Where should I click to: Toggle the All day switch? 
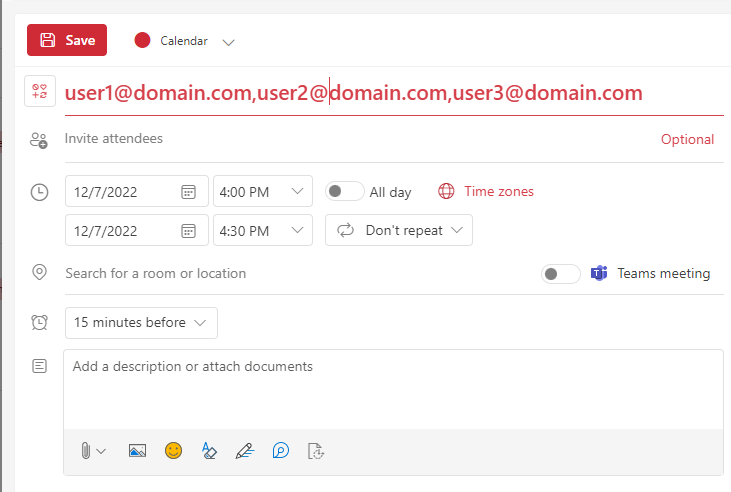click(344, 191)
